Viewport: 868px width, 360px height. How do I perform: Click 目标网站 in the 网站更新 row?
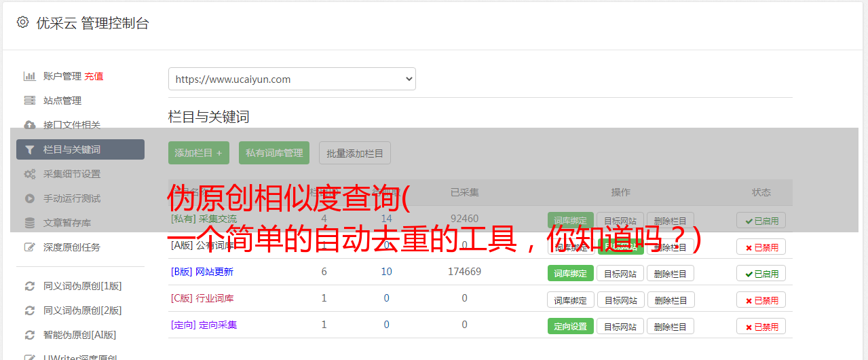[621, 274]
